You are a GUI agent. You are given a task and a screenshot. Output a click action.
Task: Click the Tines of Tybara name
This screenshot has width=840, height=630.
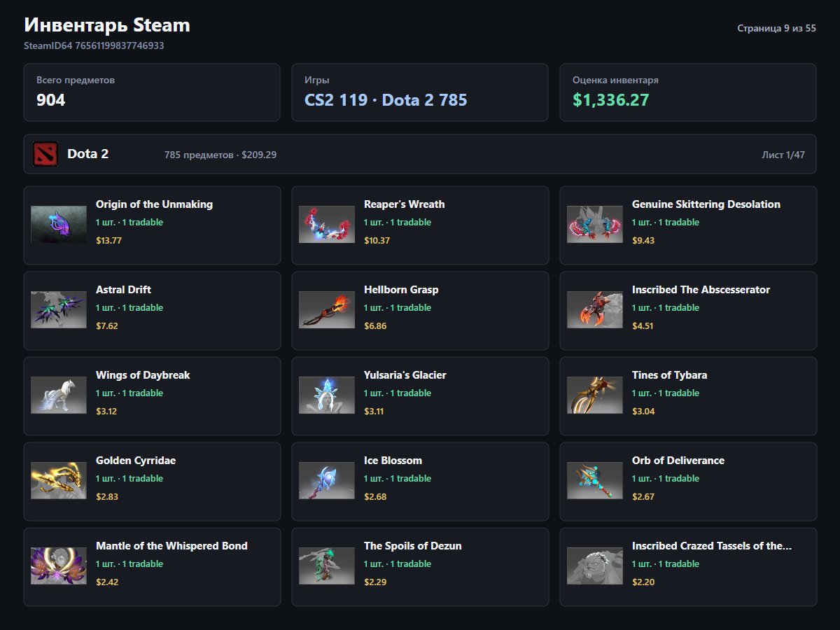669,375
